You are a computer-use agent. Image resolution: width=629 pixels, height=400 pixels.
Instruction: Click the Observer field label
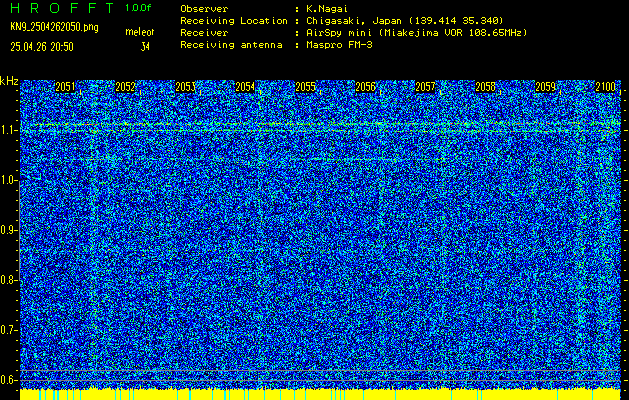click(x=204, y=9)
